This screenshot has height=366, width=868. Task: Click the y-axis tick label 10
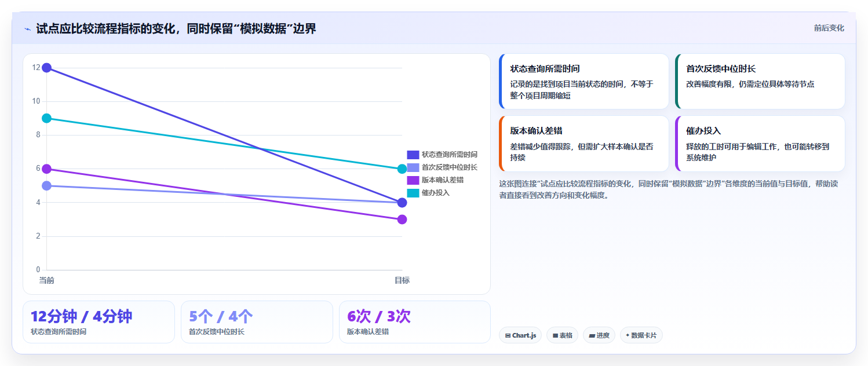click(x=37, y=101)
